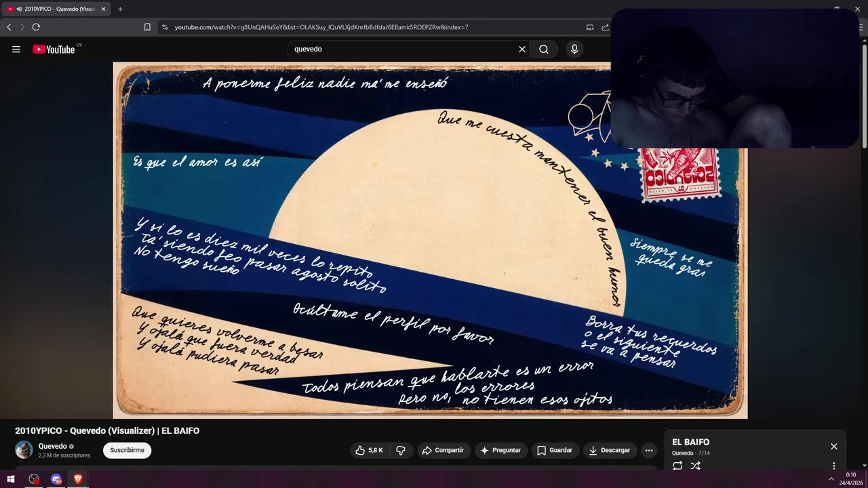Share this page from the address bar
This screenshot has height=488, width=868.
605,27
